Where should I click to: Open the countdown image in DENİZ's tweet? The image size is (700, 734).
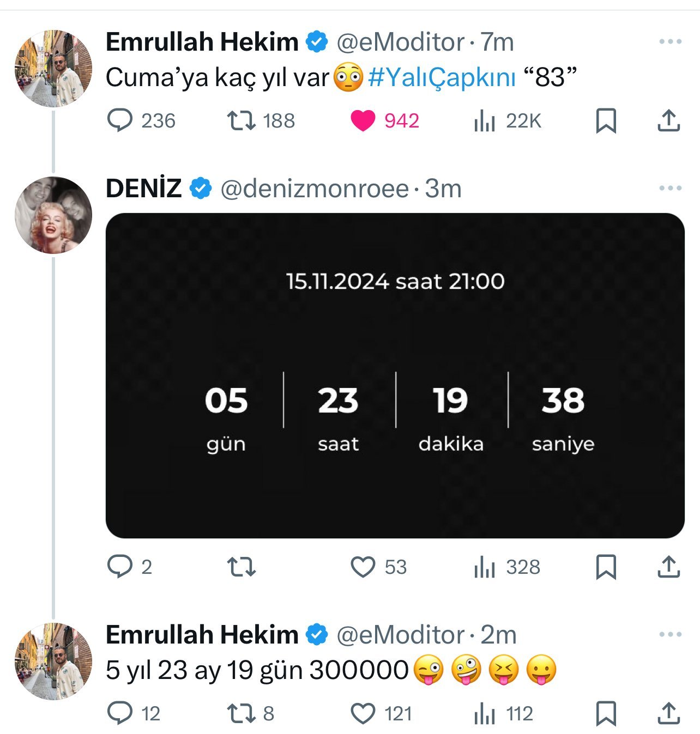tap(395, 375)
